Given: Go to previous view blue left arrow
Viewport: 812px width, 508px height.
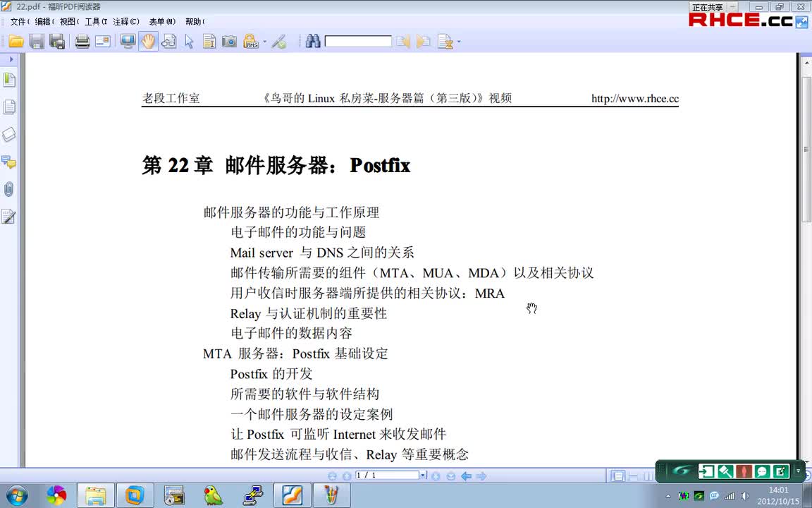Looking at the screenshot, I should click(x=466, y=476).
